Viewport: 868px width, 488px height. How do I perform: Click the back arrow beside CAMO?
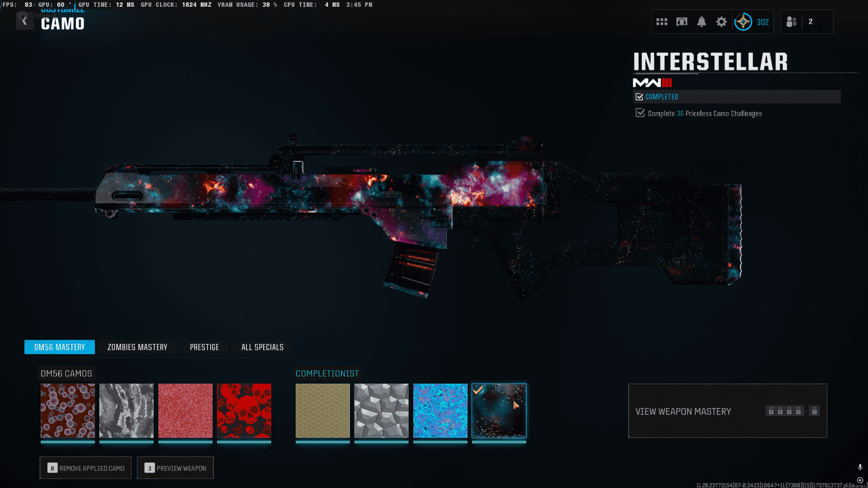pyautogui.click(x=24, y=21)
